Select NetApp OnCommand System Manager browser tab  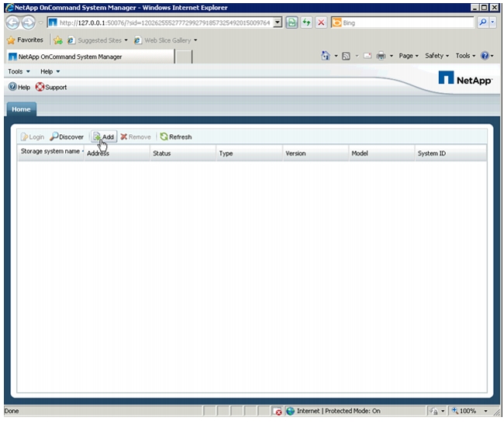pos(90,57)
